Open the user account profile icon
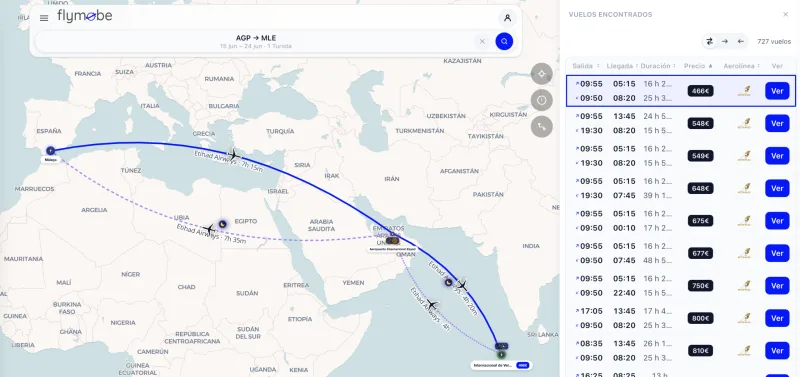The width and height of the screenshot is (800, 377). click(x=507, y=18)
